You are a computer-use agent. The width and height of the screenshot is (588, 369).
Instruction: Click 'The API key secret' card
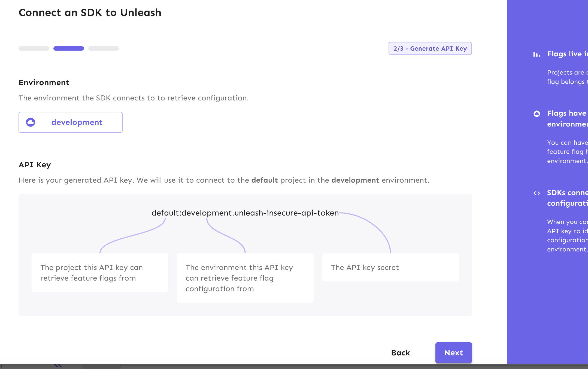(x=390, y=267)
